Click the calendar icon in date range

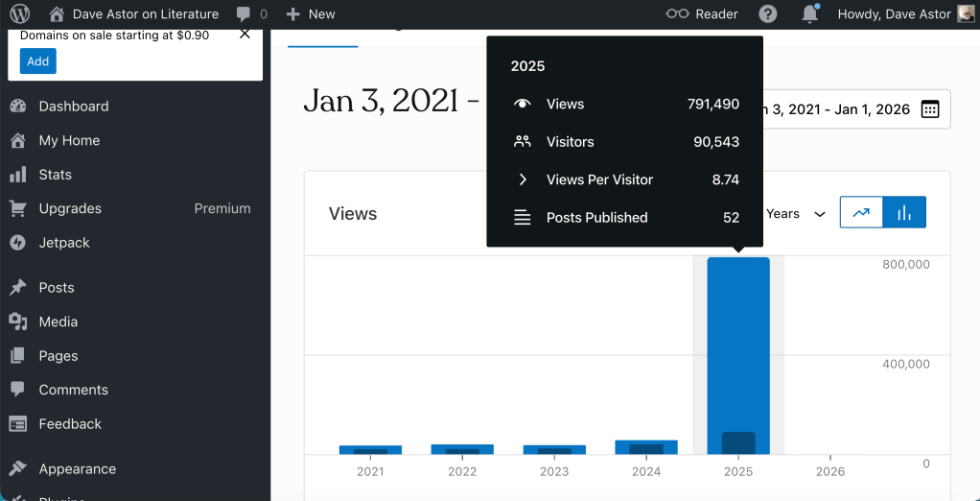point(929,109)
